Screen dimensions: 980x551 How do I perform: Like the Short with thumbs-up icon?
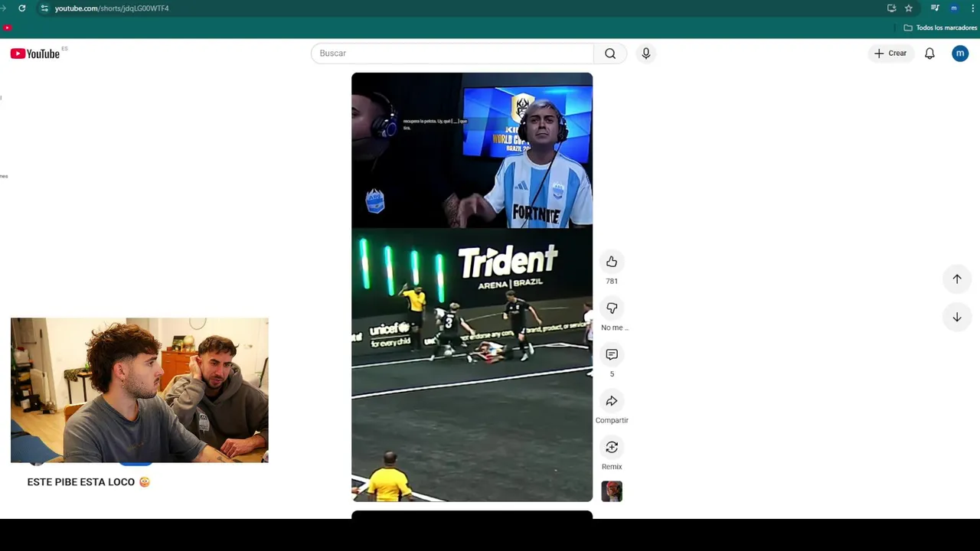coord(612,262)
